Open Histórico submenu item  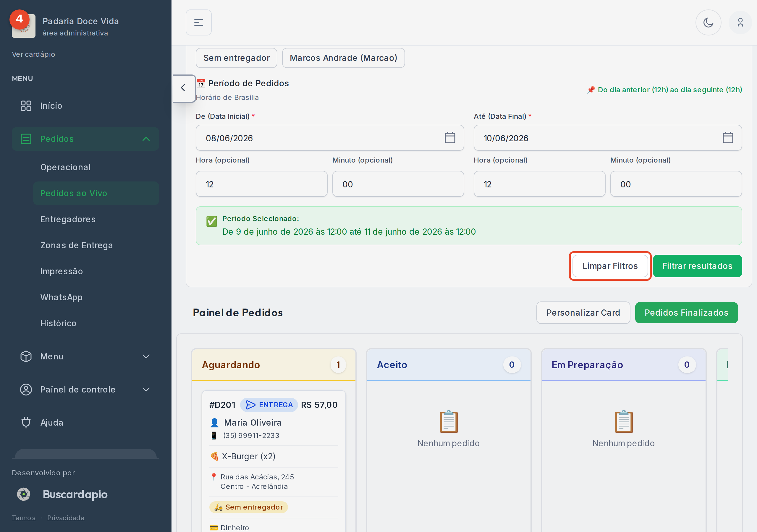click(x=96, y=323)
